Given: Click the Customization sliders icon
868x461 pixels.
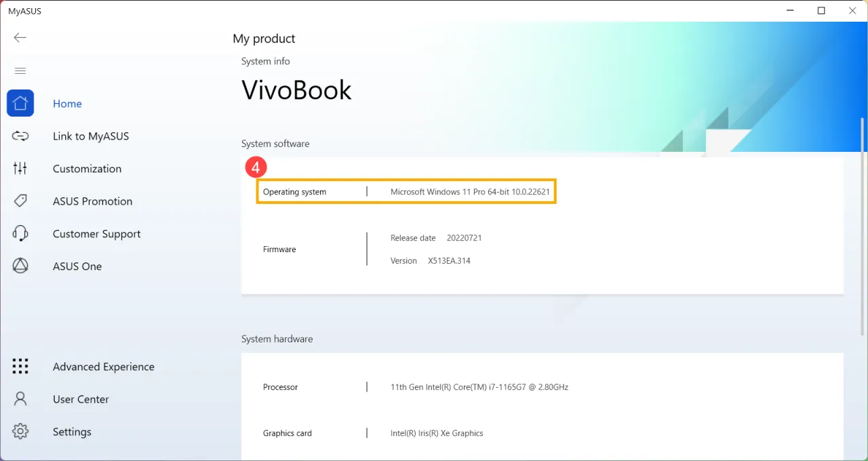Looking at the screenshot, I should 20,169.
